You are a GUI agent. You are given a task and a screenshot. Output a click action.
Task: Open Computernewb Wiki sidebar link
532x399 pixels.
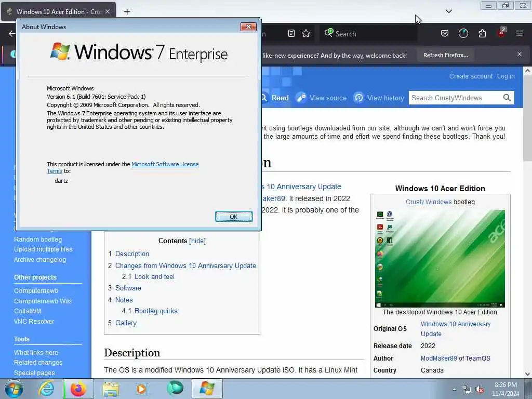tap(43, 301)
